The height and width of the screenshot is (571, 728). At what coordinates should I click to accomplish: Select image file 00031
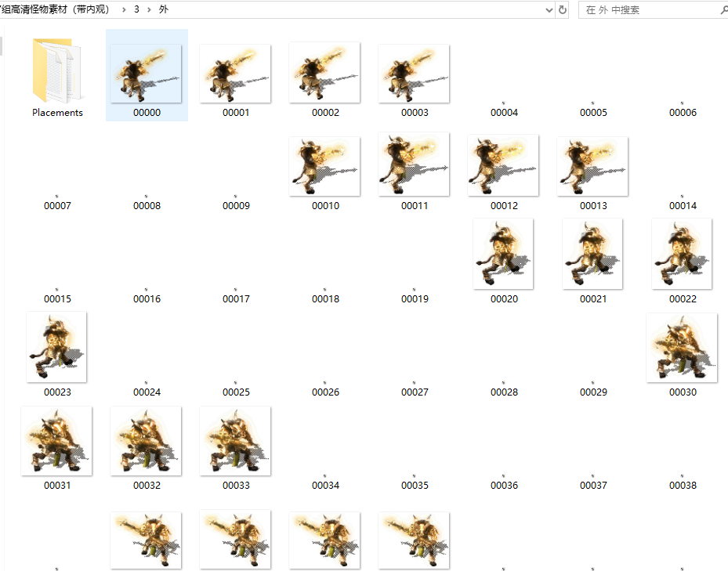coord(56,441)
